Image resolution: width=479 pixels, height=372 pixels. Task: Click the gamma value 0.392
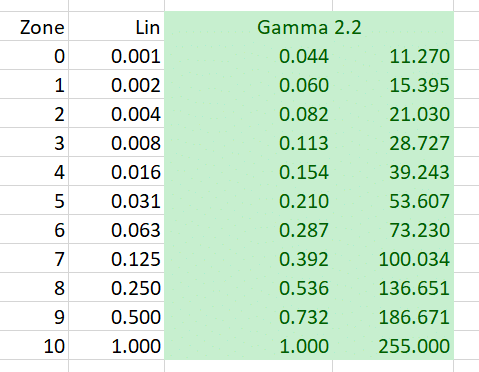click(248, 258)
